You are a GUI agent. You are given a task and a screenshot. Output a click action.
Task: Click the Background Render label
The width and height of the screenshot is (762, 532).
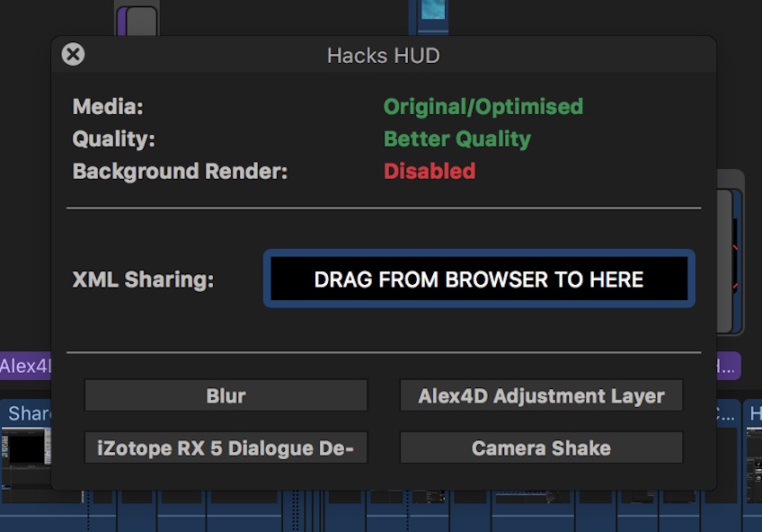(180, 172)
